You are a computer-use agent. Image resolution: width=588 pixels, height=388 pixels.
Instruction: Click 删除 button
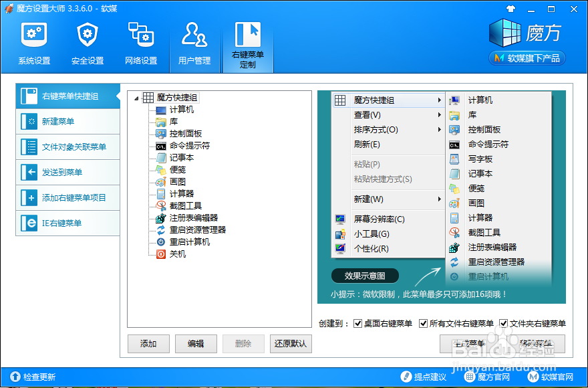coord(243,344)
